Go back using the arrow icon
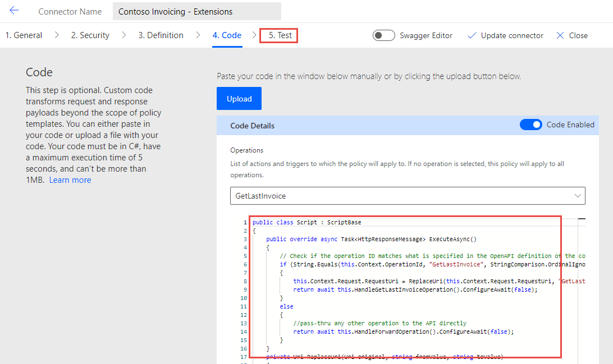The width and height of the screenshot is (613, 364). pyautogui.click(x=14, y=10)
